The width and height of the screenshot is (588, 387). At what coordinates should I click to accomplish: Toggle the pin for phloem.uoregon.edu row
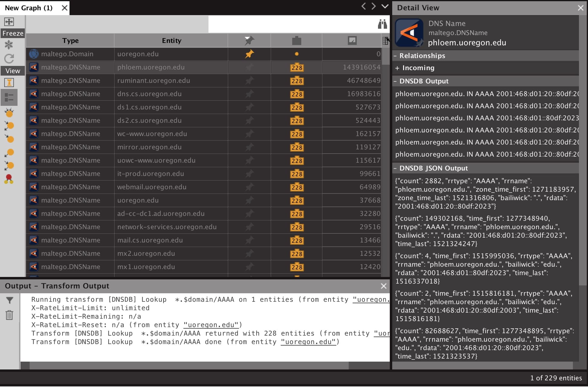coord(249,67)
